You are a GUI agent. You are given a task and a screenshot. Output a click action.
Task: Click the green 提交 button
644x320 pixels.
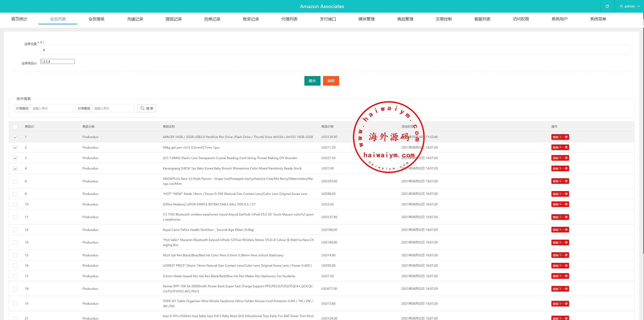pos(312,81)
